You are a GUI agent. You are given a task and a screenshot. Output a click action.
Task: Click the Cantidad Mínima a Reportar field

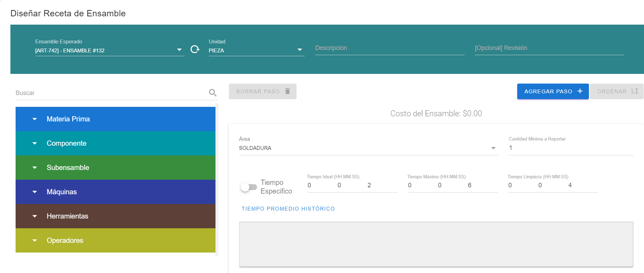[x=571, y=148]
